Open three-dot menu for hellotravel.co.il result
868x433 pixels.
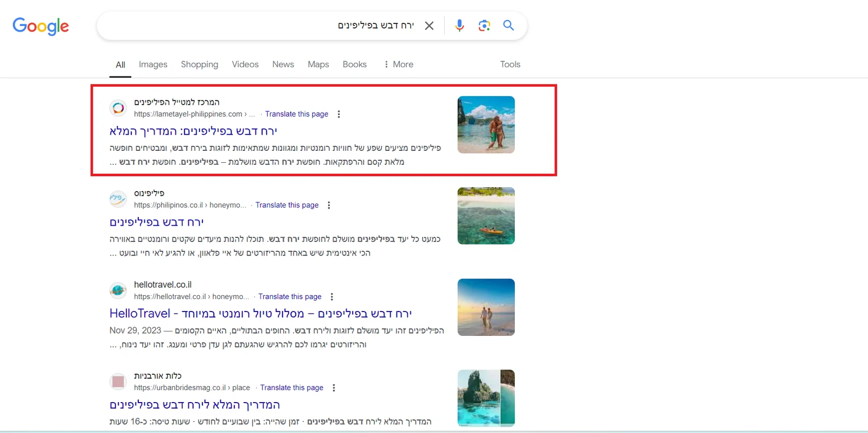(331, 297)
